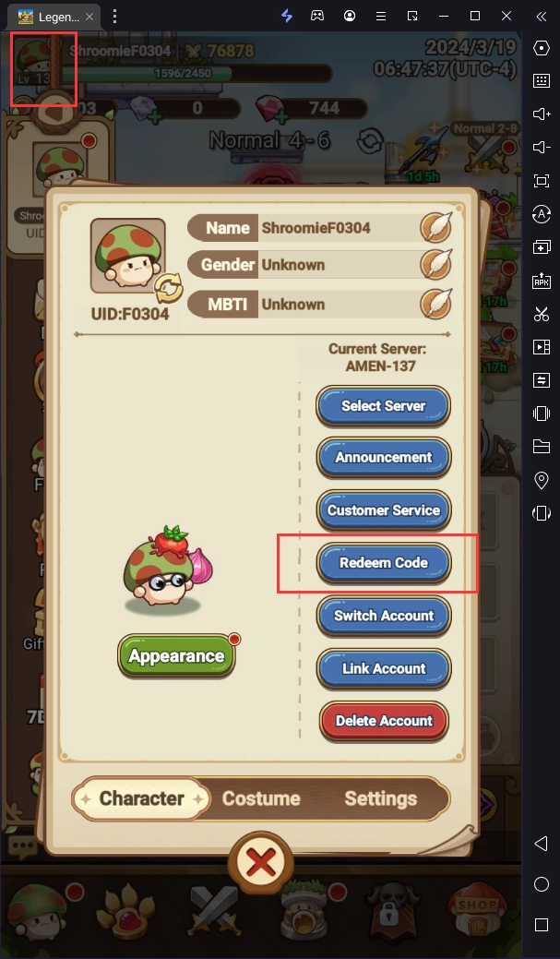Close the profile panel with red X
Viewport: 560px width, 959px height.
261,864
